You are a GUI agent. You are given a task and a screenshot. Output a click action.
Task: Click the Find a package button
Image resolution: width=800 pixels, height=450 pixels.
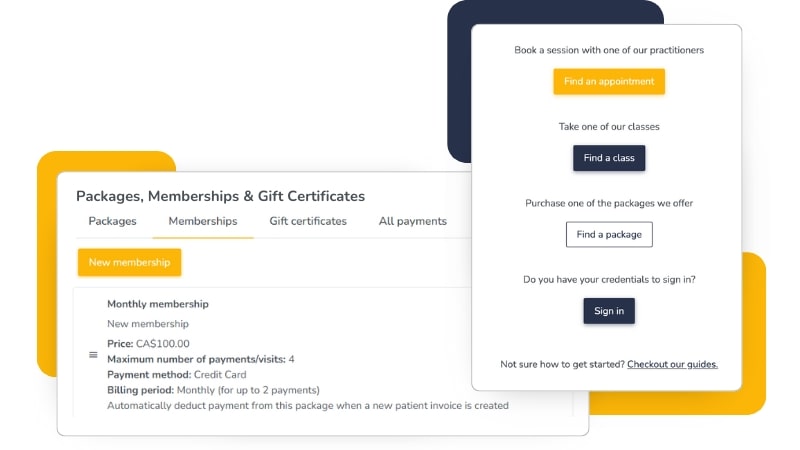point(609,234)
